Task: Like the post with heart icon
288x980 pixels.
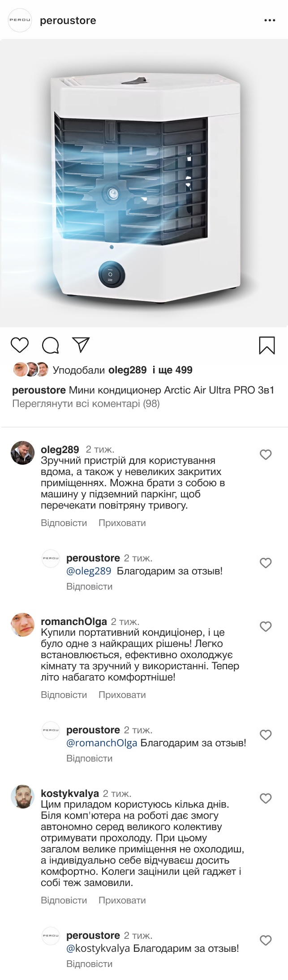Action: pyautogui.click(x=20, y=345)
